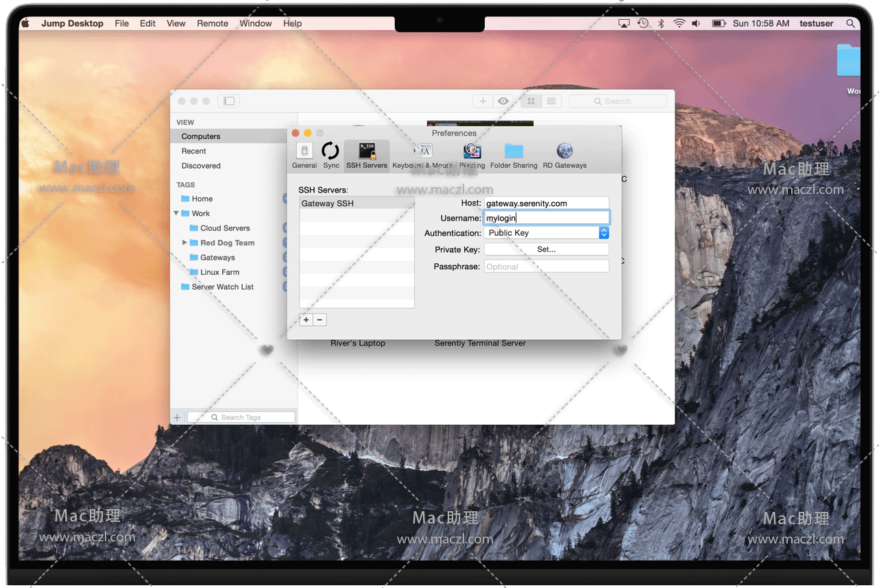
Task: Expand the Red Dog Team folder
Action: point(184,243)
